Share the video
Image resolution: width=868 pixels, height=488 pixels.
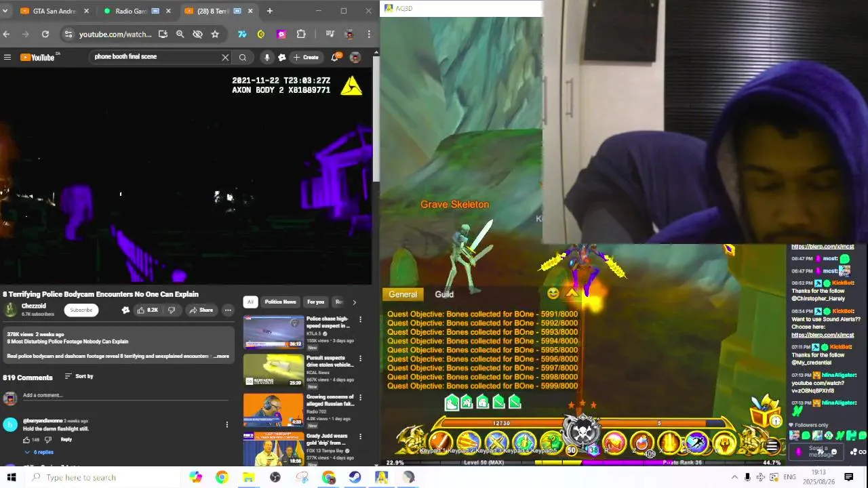[201, 310]
